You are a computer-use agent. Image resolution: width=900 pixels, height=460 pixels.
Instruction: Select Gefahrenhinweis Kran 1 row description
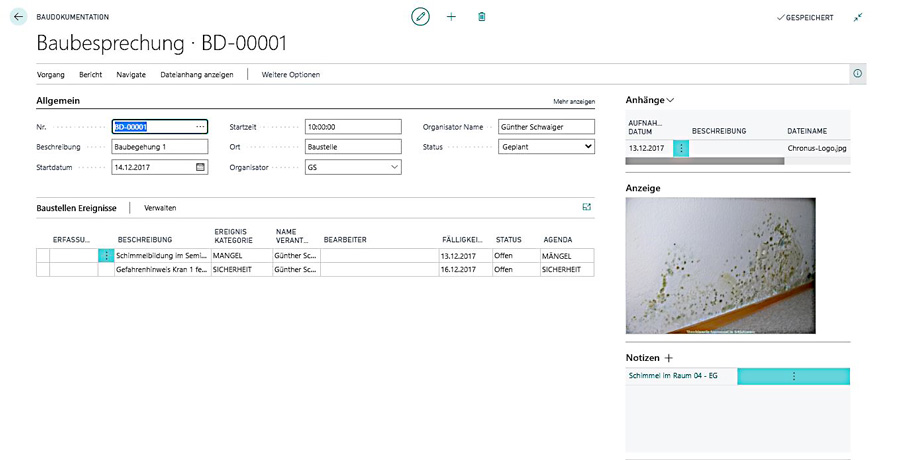162,269
